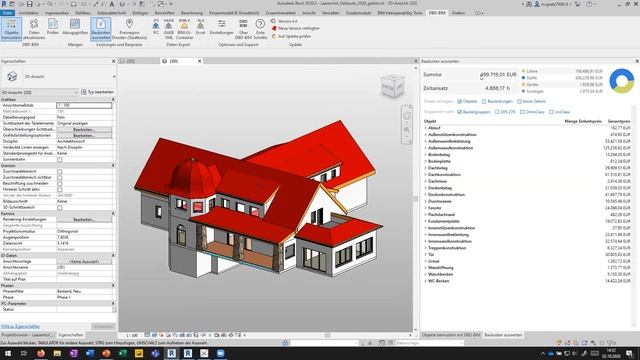Expand the Dachbelag row

pyautogui.click(x=425, y=168)
